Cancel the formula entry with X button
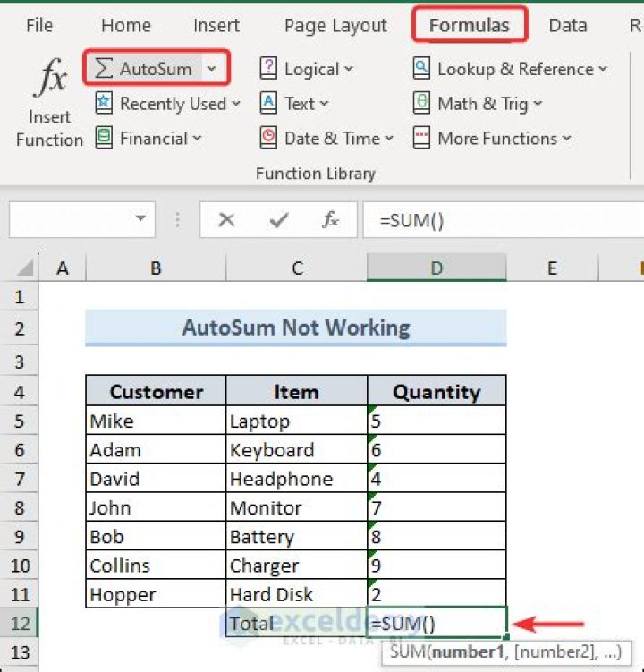The image size is (644, 672). (226, 220)
